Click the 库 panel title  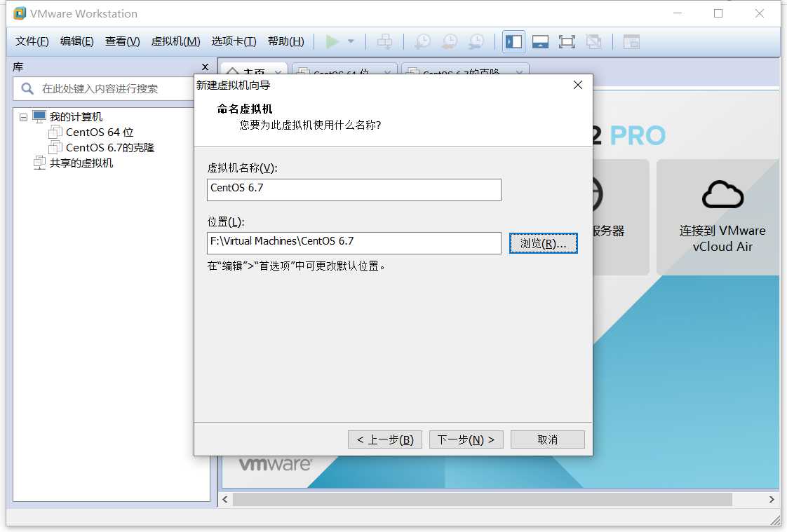coord(18,67)
